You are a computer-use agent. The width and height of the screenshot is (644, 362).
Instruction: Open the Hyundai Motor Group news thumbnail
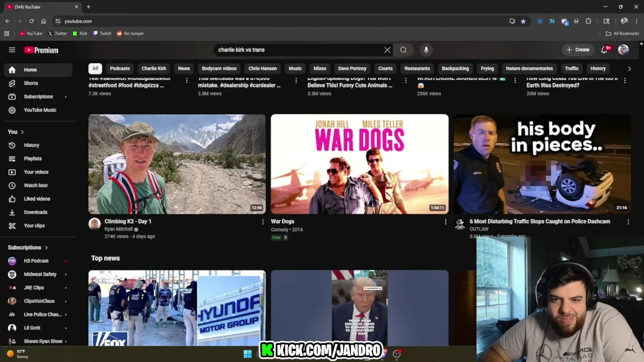[177, 308]
